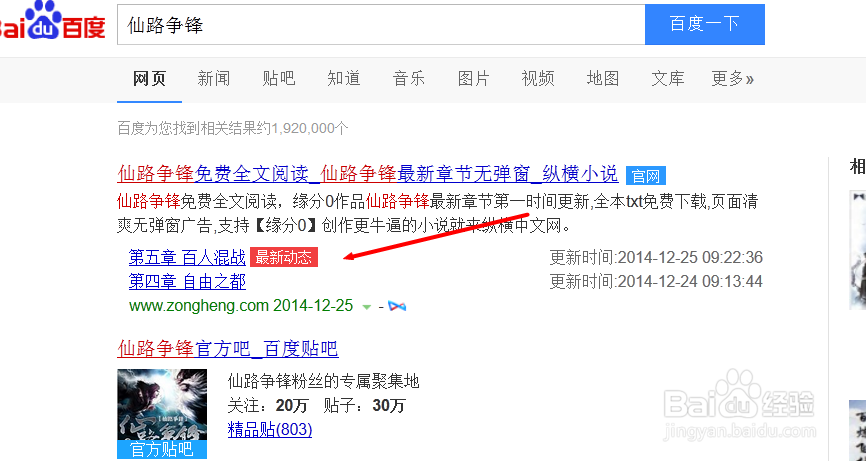866x461 pixels.
Task: Click the 最新动态 red tag
Action: tap(284, 257)
